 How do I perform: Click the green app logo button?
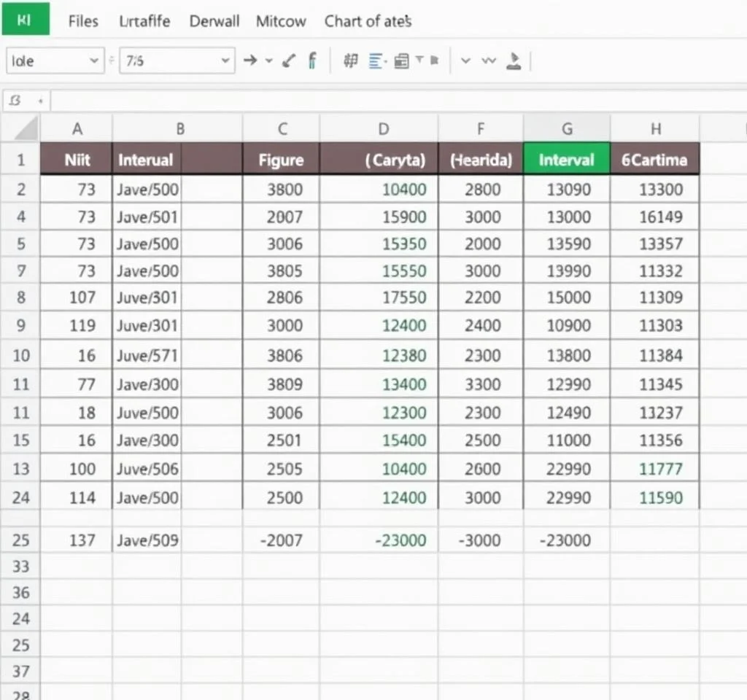tap(26, 20)
